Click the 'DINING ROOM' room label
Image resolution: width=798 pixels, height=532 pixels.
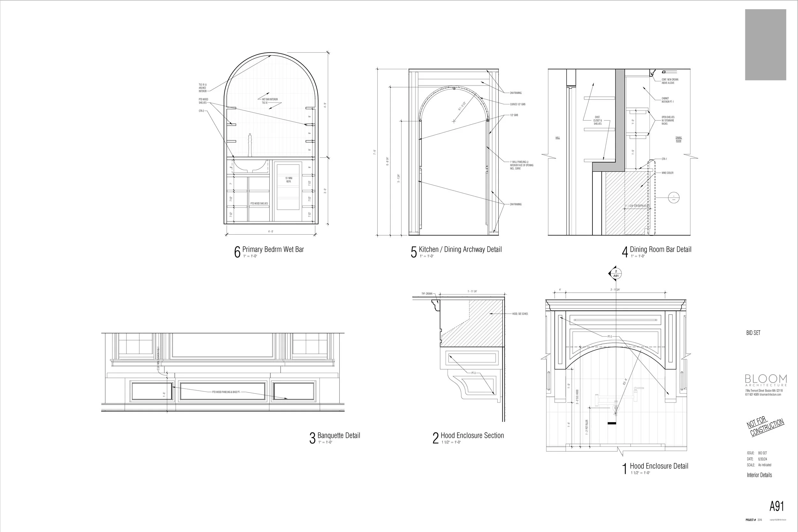point(678,139)
